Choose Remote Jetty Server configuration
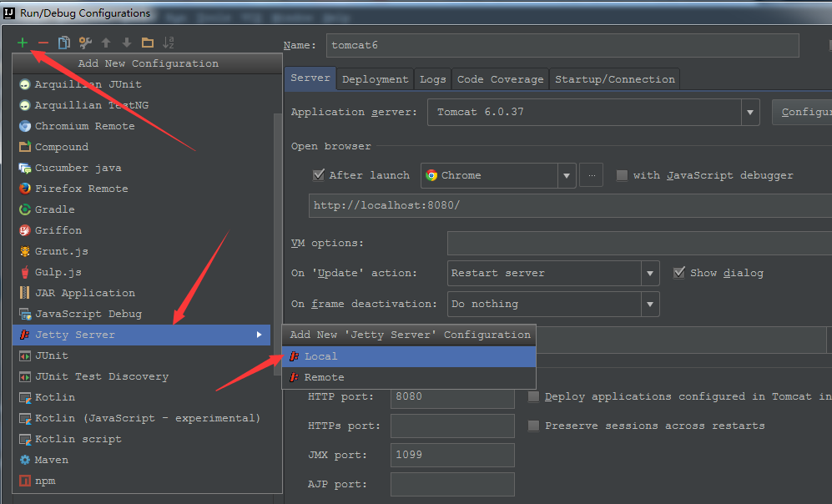Image resolution: width=832 pixels, height=504 pixels. coord(409,377)
